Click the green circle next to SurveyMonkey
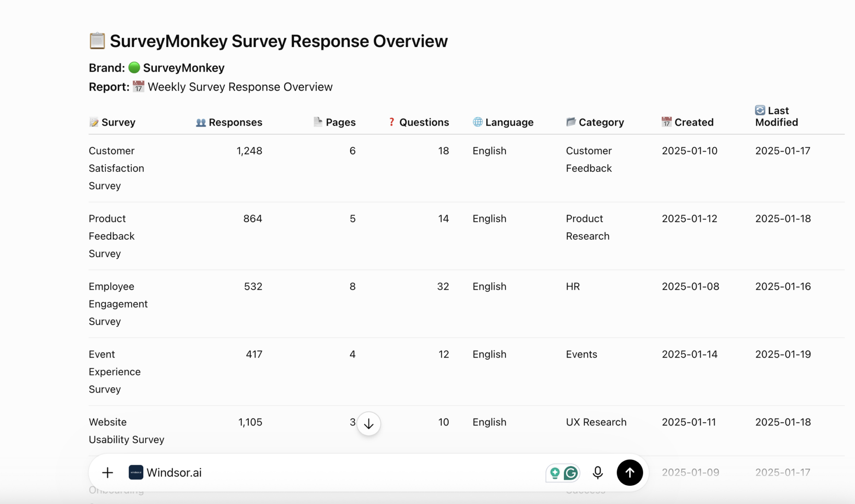Screen dimensions: 855x504 coord(134,67)
